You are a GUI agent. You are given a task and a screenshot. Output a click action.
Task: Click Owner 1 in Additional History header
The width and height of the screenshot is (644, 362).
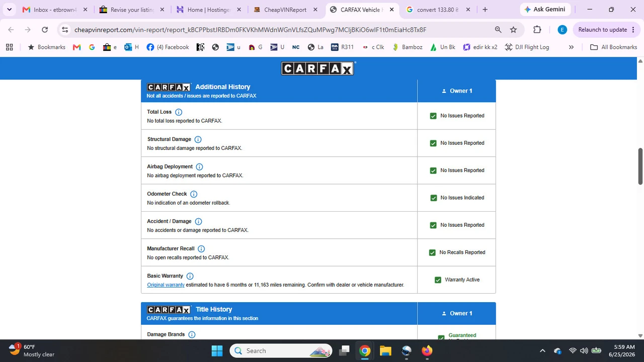tap(457, 91)
